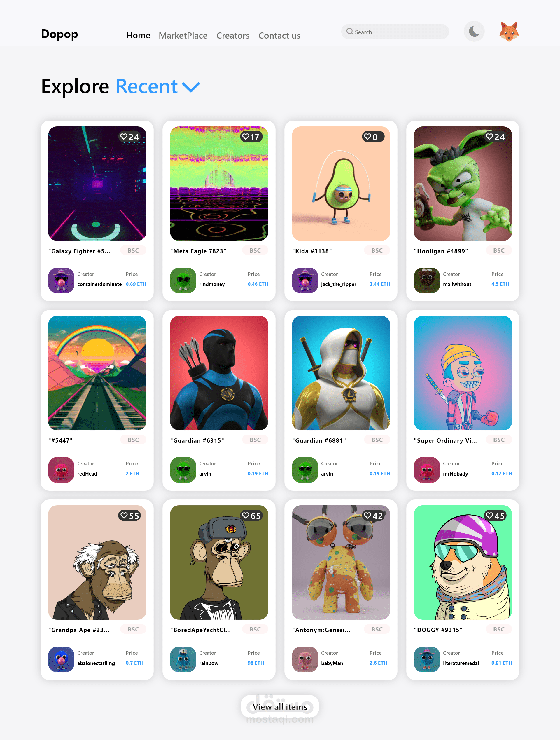560x740 pixels.
Task: Open containerdominate creator avatar
Action: (61, 280)
